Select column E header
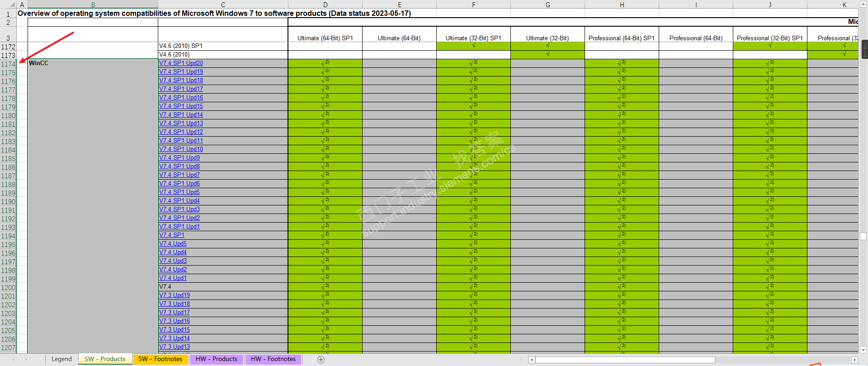868x366 pixels. click(399, 5)
